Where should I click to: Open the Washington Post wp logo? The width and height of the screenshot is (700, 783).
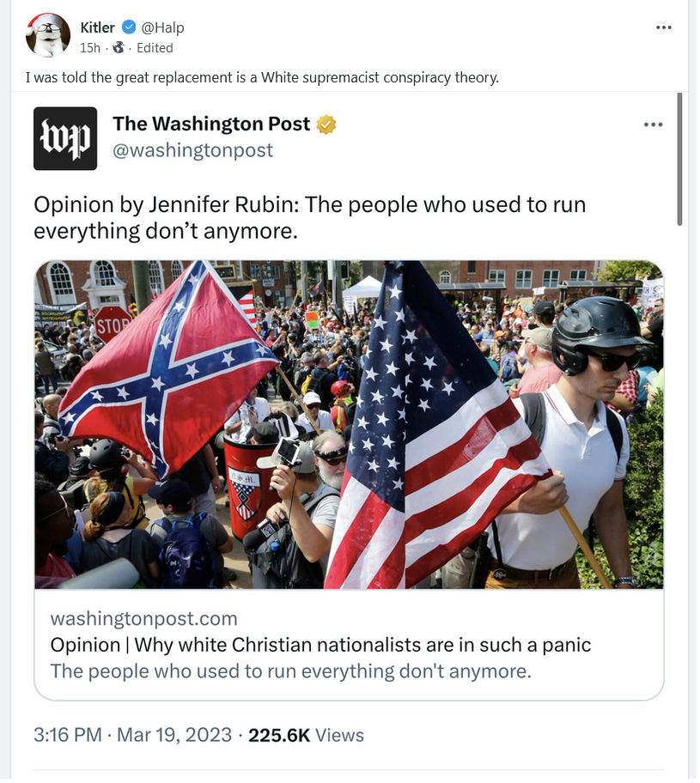[x=65, y=138]
